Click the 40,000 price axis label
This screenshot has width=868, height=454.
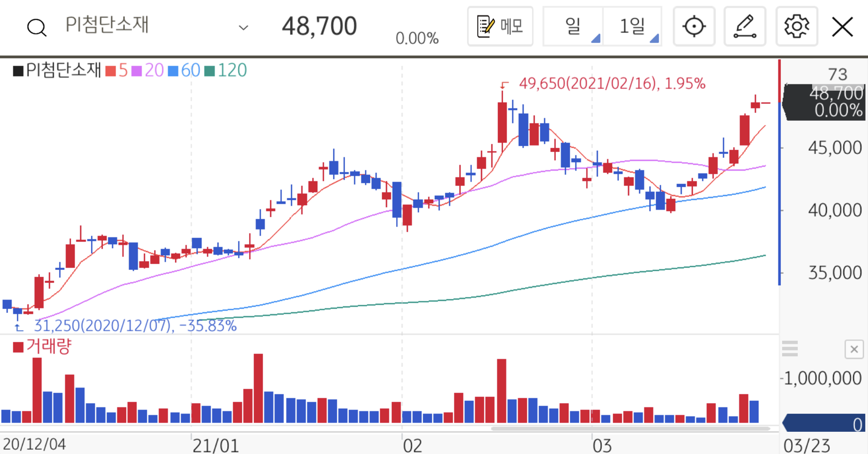pyautogui.click(x=835, y=210)
